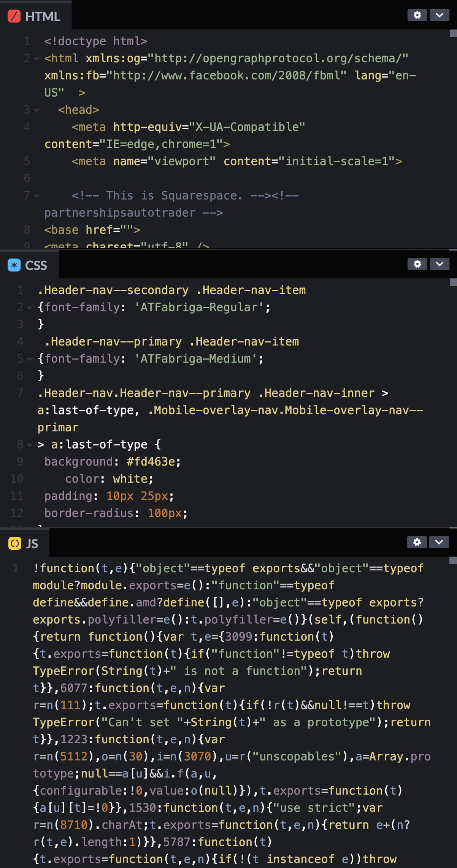The image size is (457, 868).
Task: Select the JS tab label
Action: coord(32,544)
